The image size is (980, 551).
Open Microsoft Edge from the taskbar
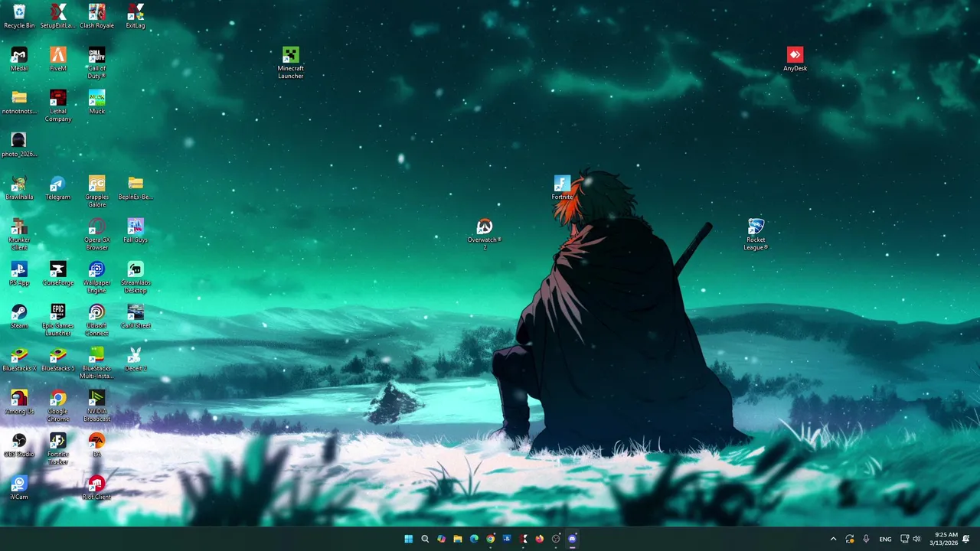tap(474, 539)
